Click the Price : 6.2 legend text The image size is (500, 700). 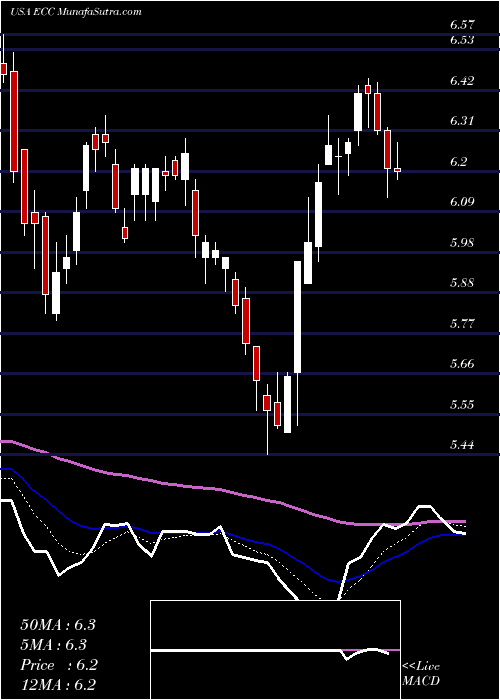coord(59,665)
